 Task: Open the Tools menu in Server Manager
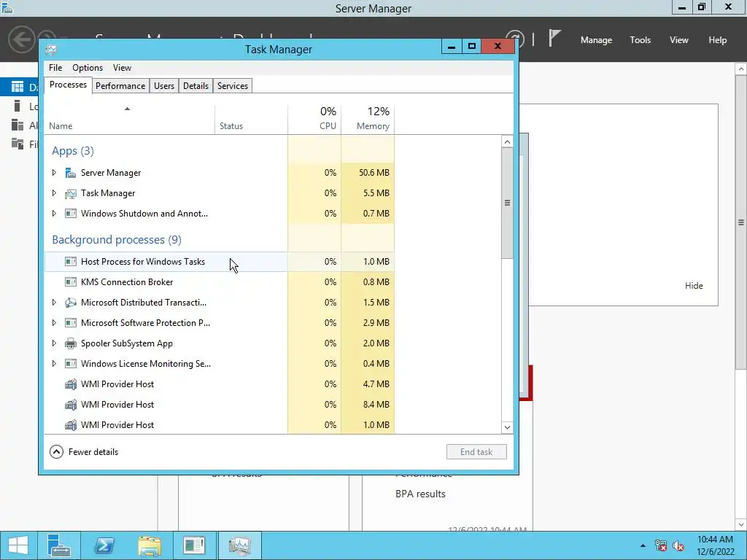[x=640, y=40]
